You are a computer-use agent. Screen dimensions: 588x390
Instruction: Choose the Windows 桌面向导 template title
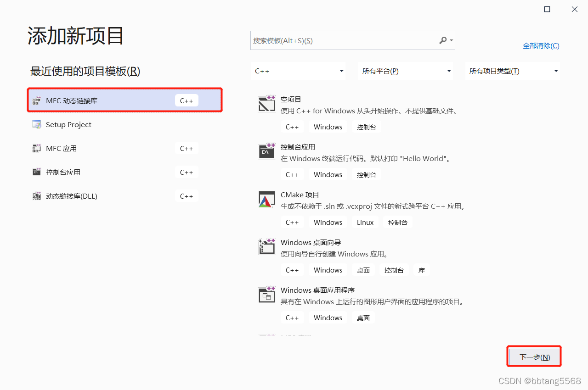[x=311, y=242]
